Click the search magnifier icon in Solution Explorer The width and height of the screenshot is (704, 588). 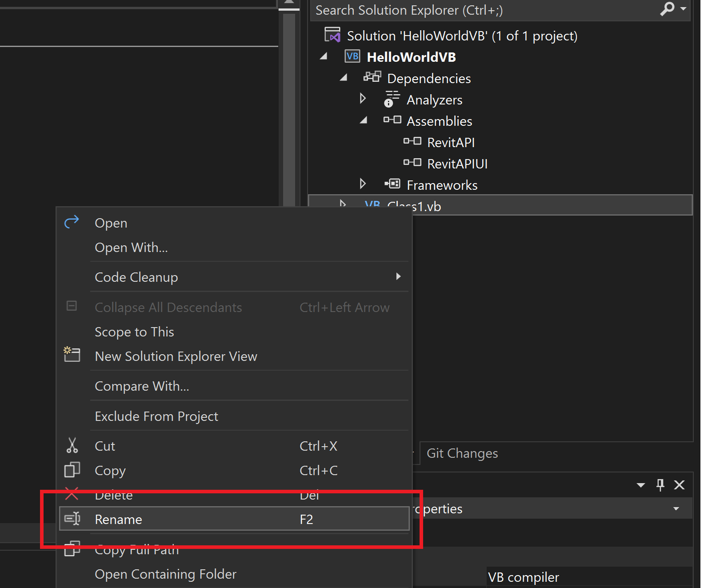pos(667,8)
